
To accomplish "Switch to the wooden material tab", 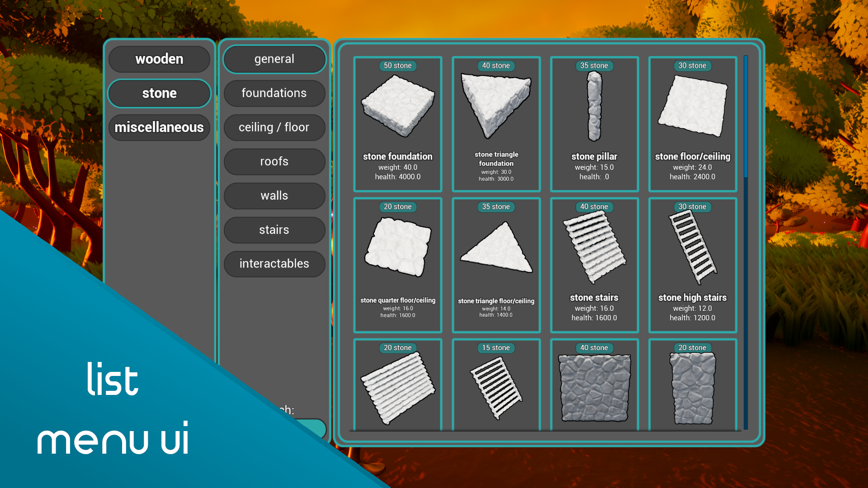I will pyautogui.click(x=159, y=59).
